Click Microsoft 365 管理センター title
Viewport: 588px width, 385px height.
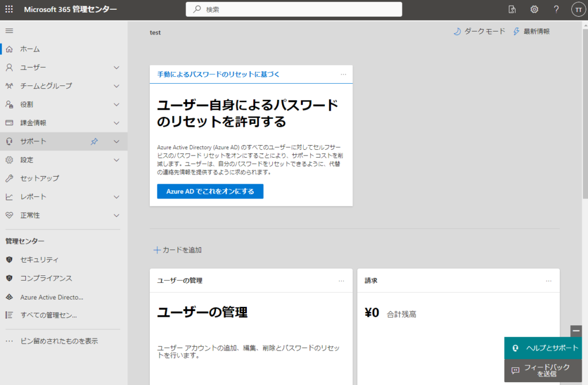[71, 9]
